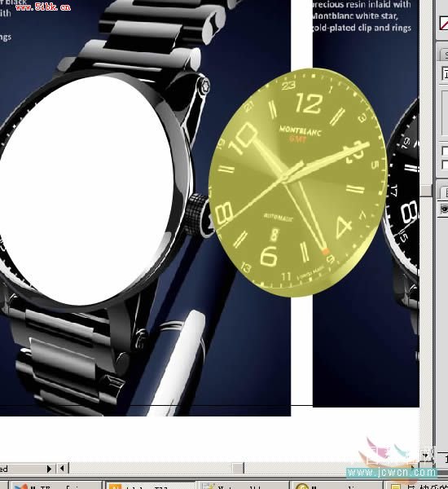Select the white ellipse inside watch bezel
Image resolution: width=448 pixels, height=489 pixels.
86,190
